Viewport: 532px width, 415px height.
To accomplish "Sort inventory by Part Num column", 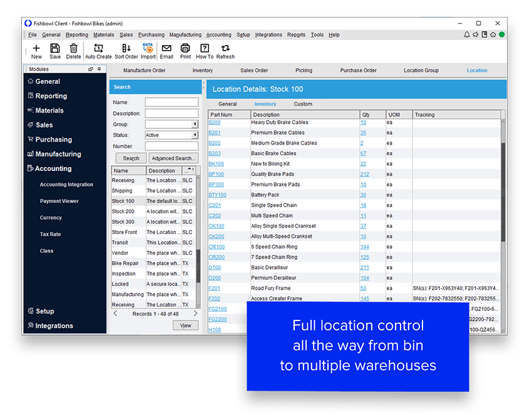I will pyautogui.click(x=229, y=115).
